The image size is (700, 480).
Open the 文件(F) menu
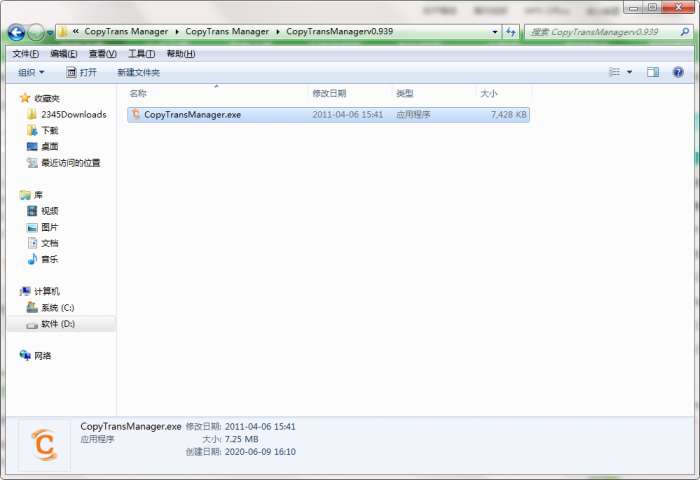pyautogui.click(x=25, y=54)
